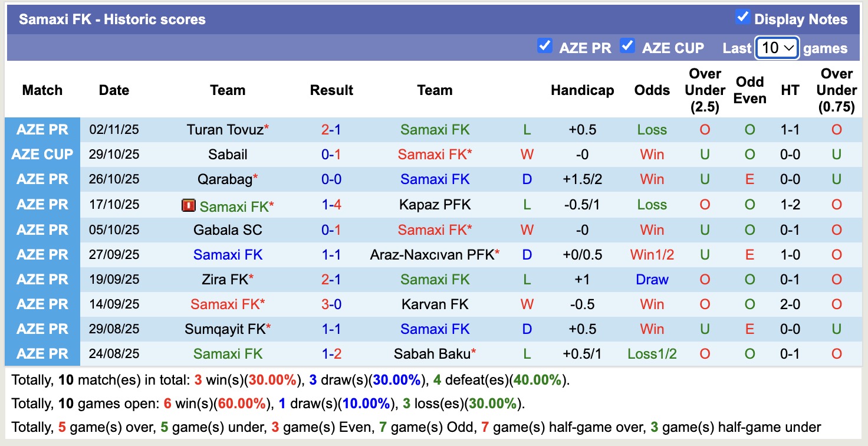Click the red card icon beside Samaxi FK
Image resolution: width=868 pixels, height=446 pixels.
pyautogui.click(x=188, y=205)
